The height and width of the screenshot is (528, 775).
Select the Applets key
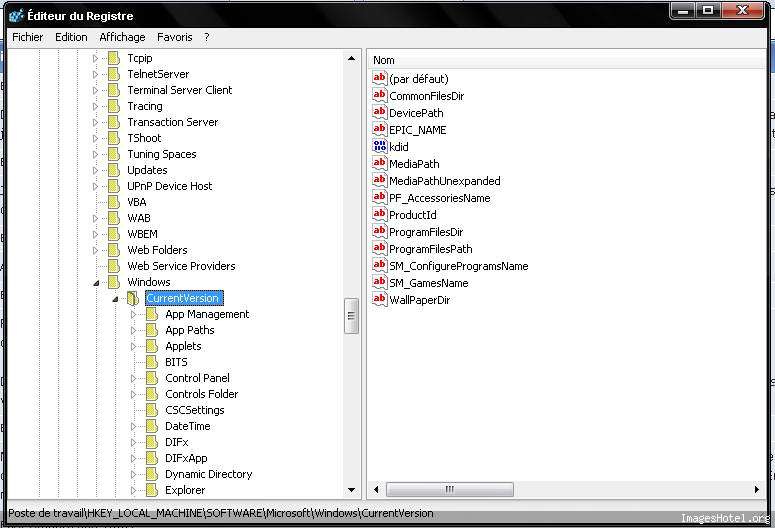[x=183, y=346]
